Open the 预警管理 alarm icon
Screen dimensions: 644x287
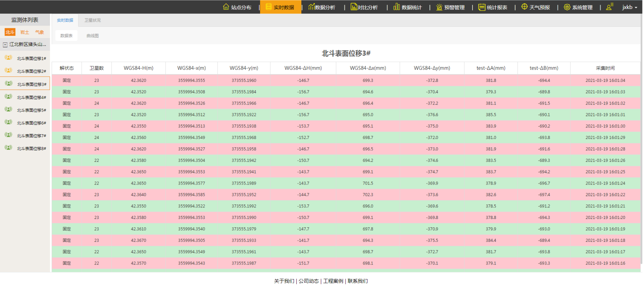(x=439, y=7)
